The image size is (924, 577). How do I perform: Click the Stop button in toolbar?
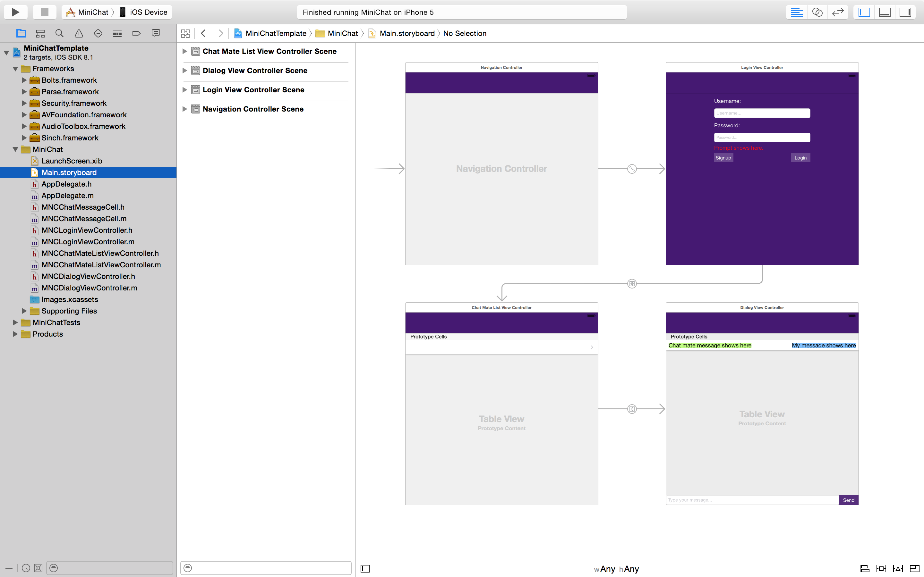[x=43, y=11]
